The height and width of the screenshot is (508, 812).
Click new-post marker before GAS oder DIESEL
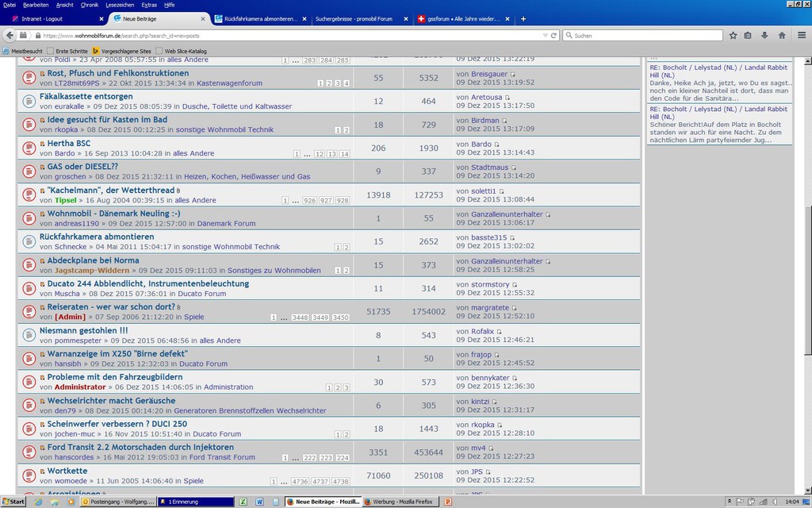43,167
